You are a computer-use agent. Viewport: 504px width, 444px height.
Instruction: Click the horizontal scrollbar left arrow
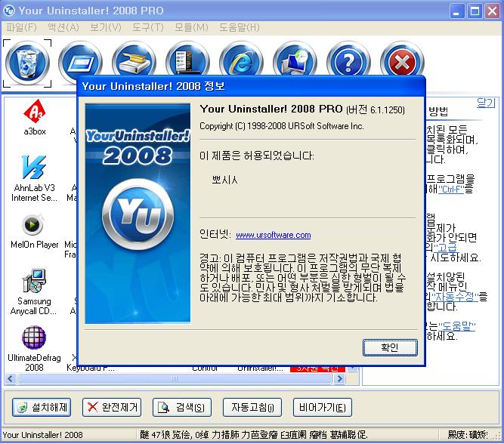[11, 379]
